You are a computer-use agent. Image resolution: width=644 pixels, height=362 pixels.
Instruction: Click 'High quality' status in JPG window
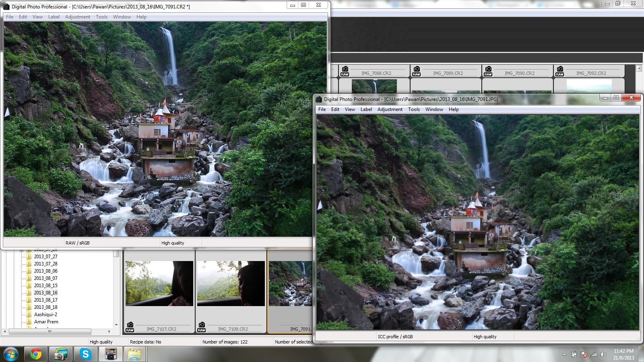485,337
